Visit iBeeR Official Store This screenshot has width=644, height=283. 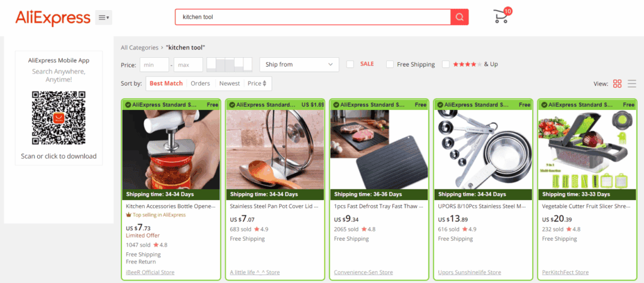coord(150,272)
